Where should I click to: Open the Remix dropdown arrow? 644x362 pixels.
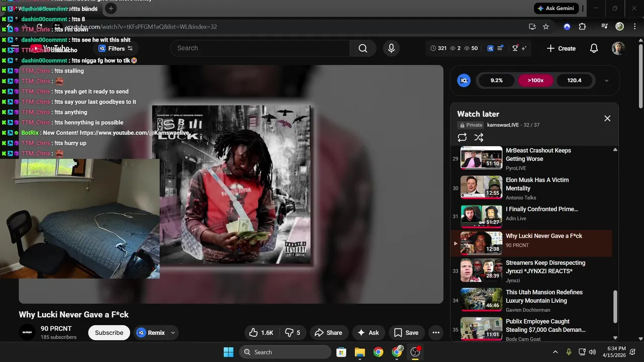point(173,332)
